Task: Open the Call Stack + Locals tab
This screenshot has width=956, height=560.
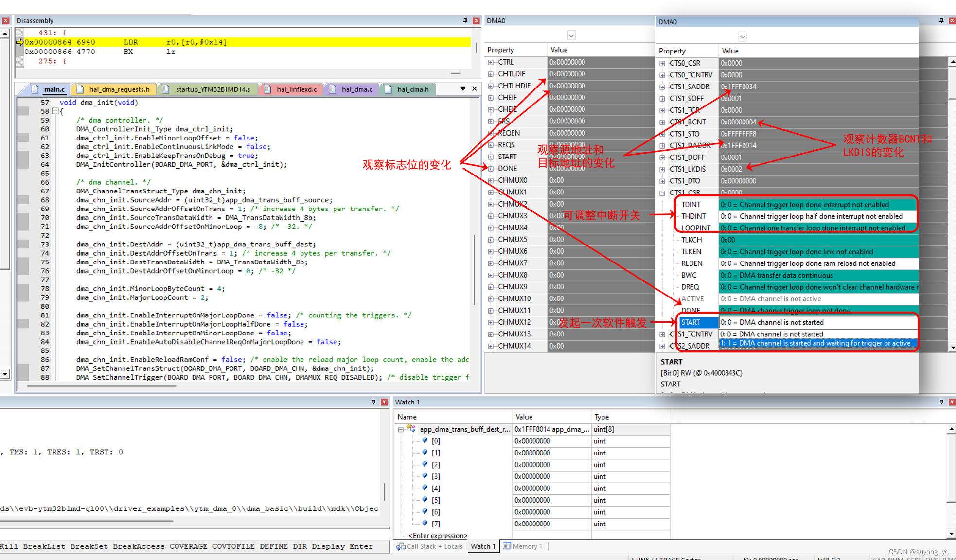Action: [430, 546]
